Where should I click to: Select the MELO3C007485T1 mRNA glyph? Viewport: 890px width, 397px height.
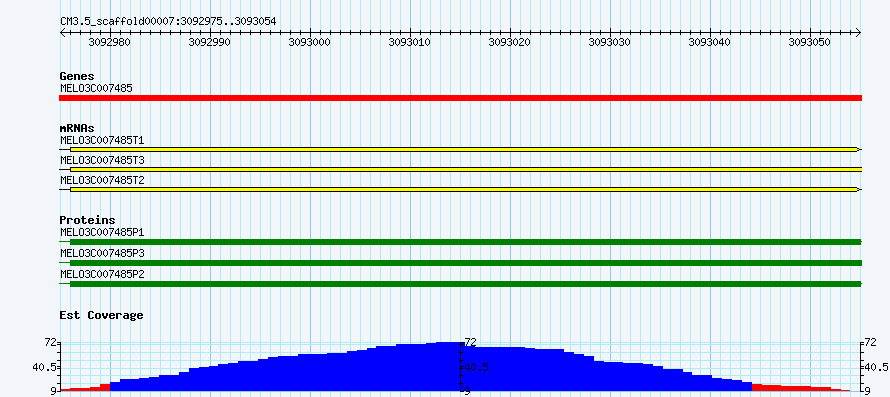click(x=460, y=149)
